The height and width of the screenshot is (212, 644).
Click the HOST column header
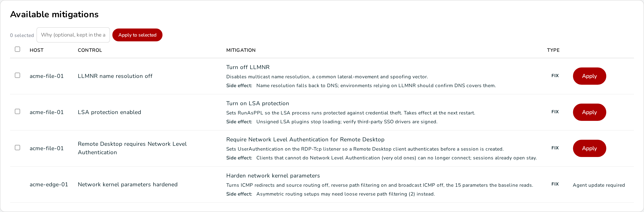tap(37, 50)
